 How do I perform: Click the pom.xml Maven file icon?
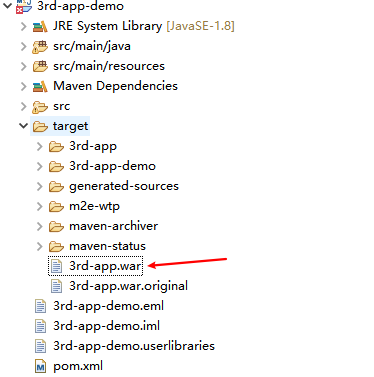click(x=40, y=366)
